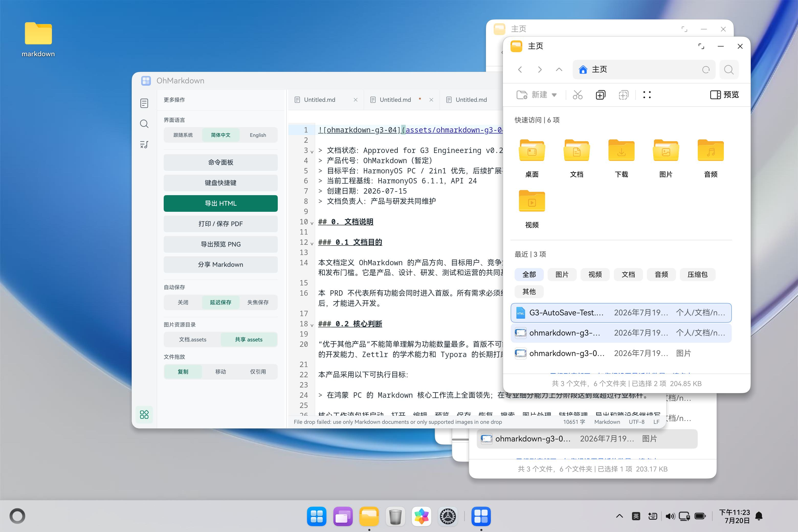
Task: Click 分享 Markdown button
Action: [x=220, y=265]
